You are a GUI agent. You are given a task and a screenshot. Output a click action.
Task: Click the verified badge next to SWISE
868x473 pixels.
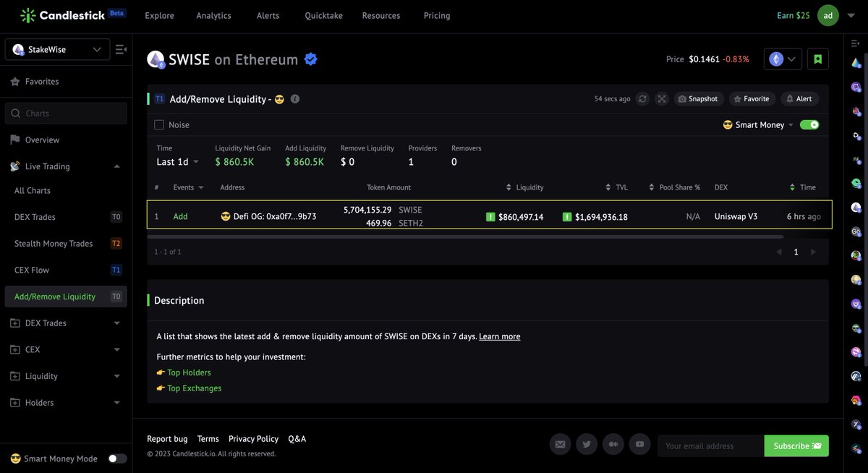pyautogui.click(x=311, y=59)
